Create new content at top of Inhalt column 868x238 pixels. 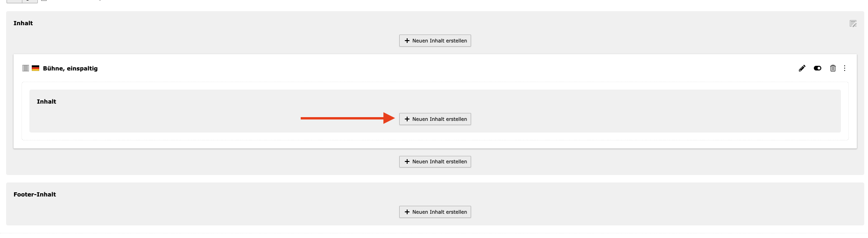pos(435,41)
